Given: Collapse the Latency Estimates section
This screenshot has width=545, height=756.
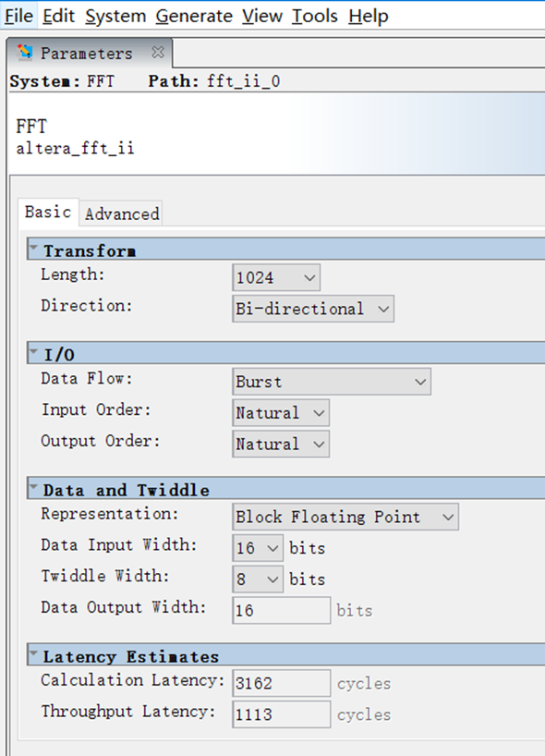Looking at the screenshot, I should [34, 654].
